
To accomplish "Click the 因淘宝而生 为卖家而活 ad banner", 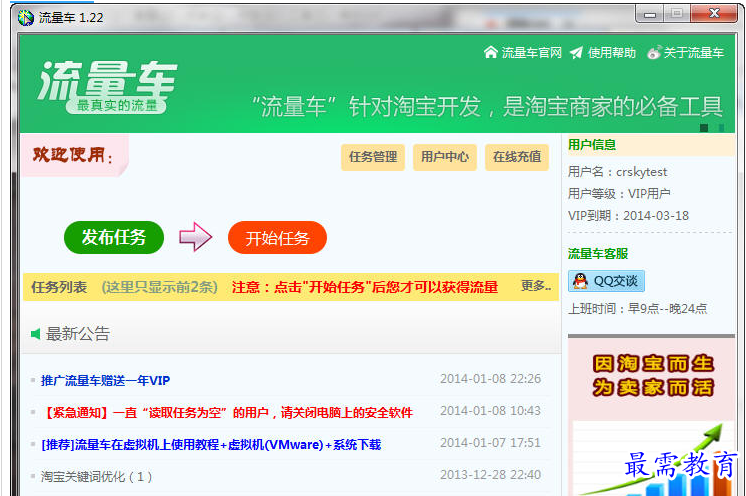I will 651,416.
